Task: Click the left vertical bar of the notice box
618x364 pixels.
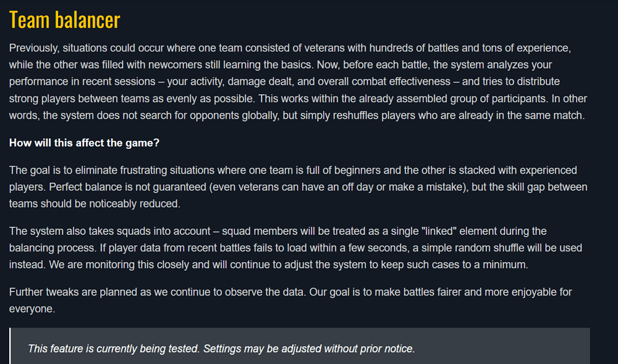Action: [x=11, y=346]
